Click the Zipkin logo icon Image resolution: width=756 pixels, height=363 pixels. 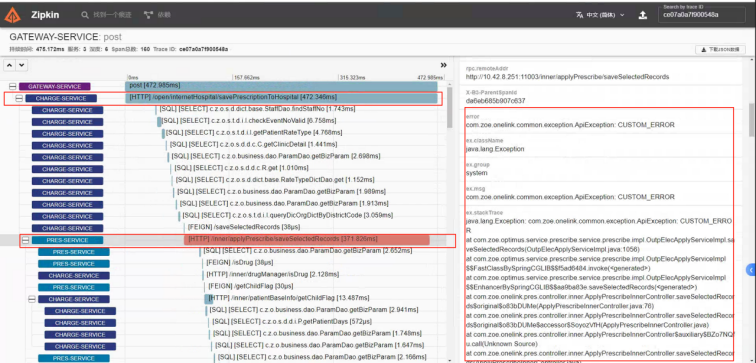(x=13, y=15)
